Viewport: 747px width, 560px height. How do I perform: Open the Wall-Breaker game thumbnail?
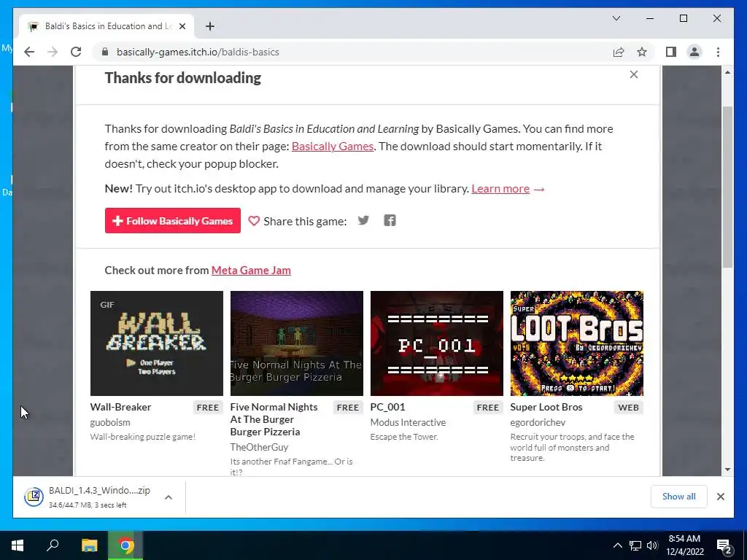(x=157, y=343)
